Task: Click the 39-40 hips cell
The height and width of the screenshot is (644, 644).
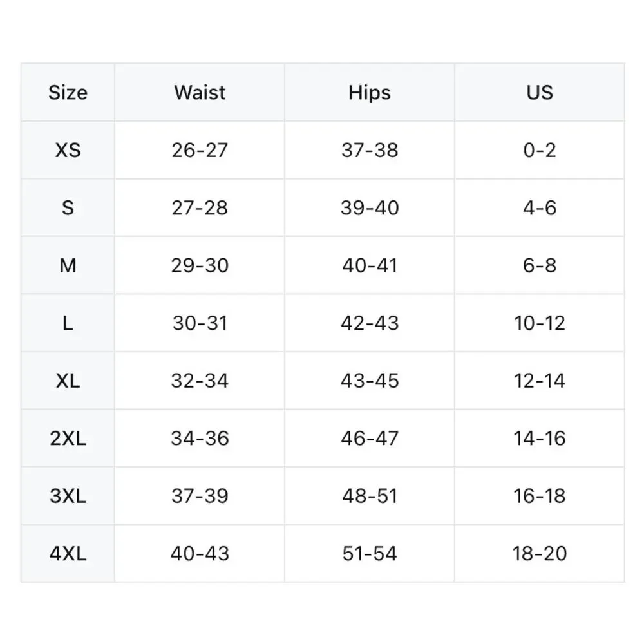Action: pos(370,207)
